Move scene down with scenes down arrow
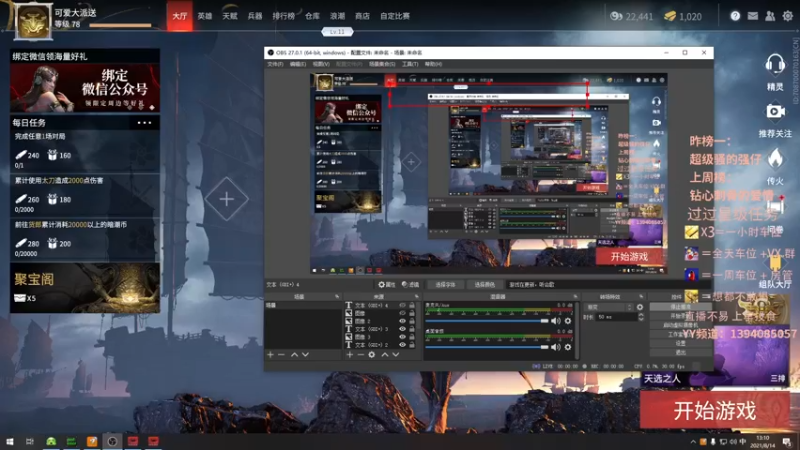 [x=305, y=355]
